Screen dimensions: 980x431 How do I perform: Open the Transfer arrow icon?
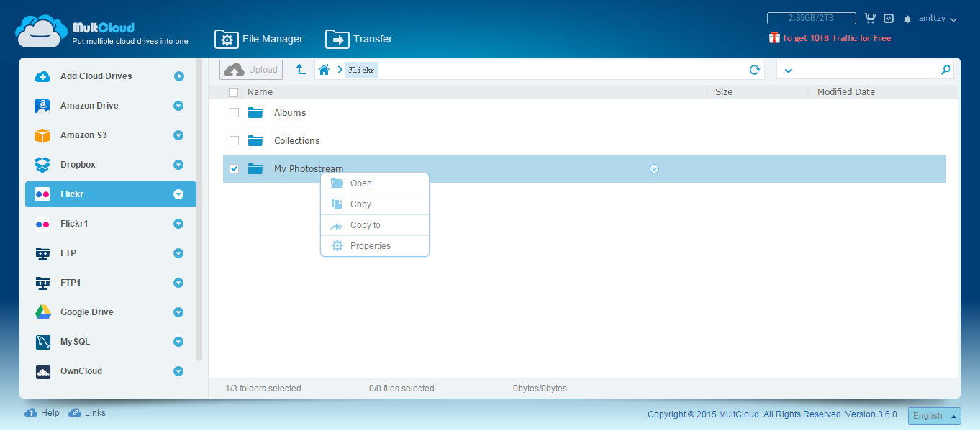pos(337,39)
